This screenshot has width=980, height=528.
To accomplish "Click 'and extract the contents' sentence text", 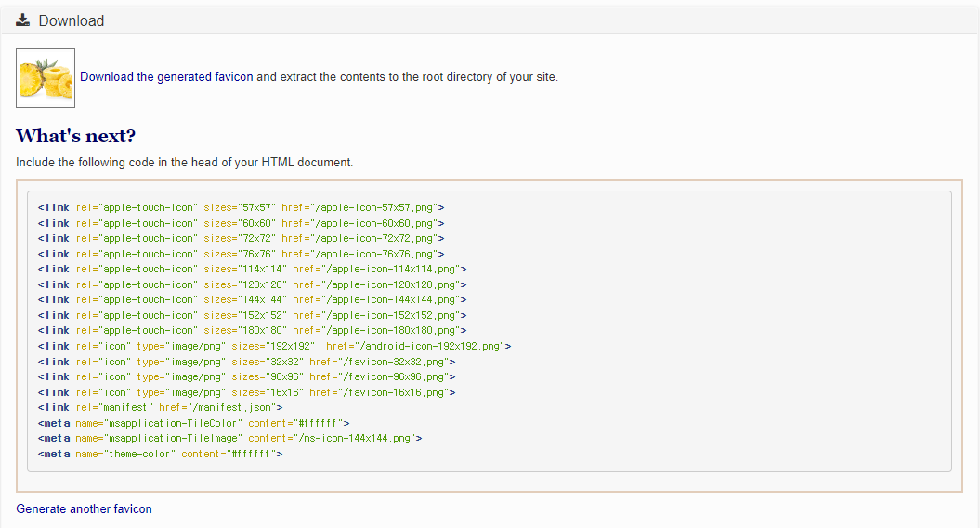I will pyautogui.click(x=407, y=77).
